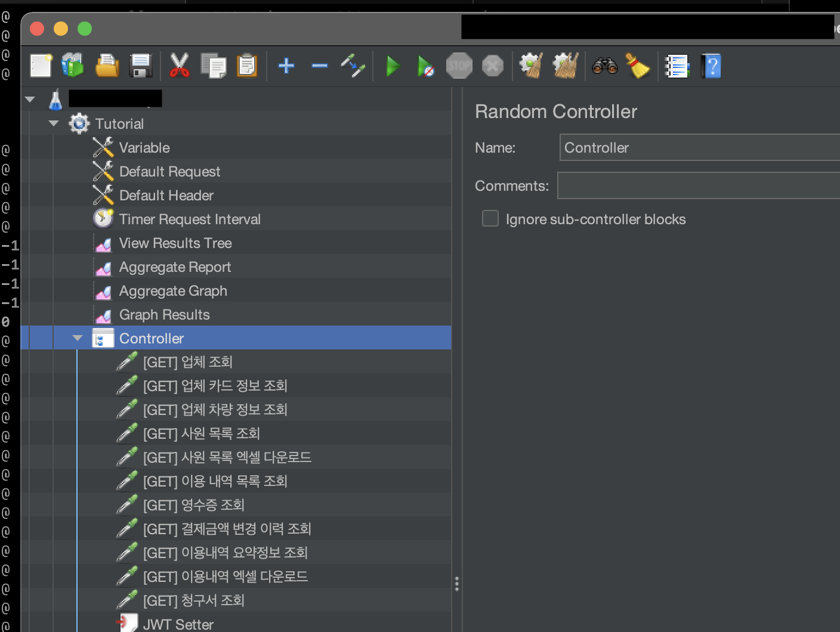Start the test with green play icon
Image resolution: width=840 pixels, height=632 pixels.
click(x=393, y=66)
